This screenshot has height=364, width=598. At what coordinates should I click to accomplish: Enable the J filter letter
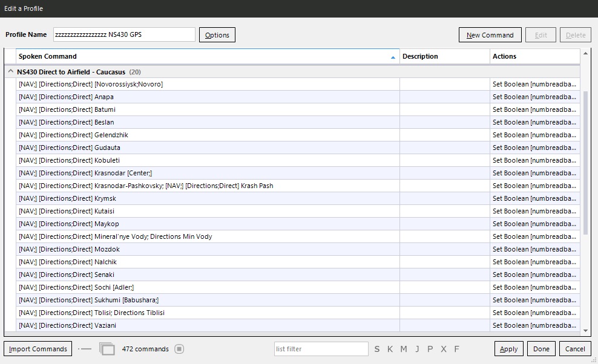tap(417, 349)
